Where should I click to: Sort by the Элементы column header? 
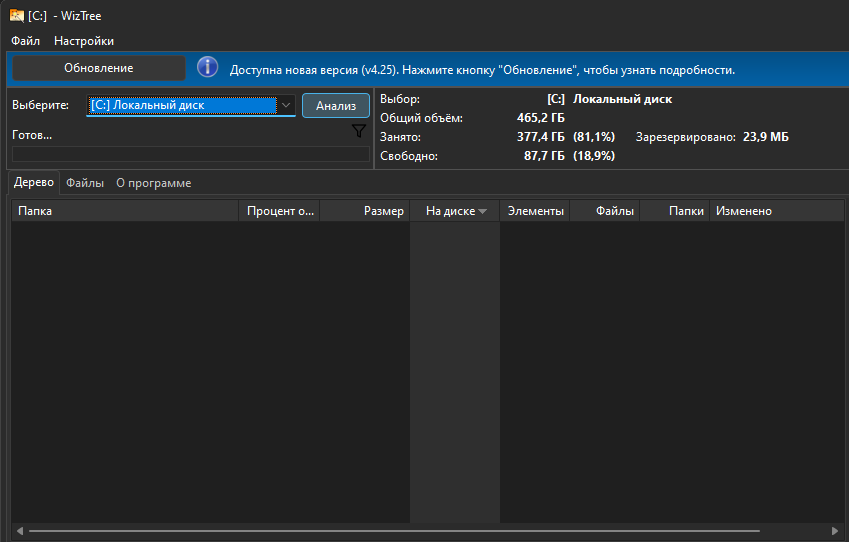click(x=535, y=211)
